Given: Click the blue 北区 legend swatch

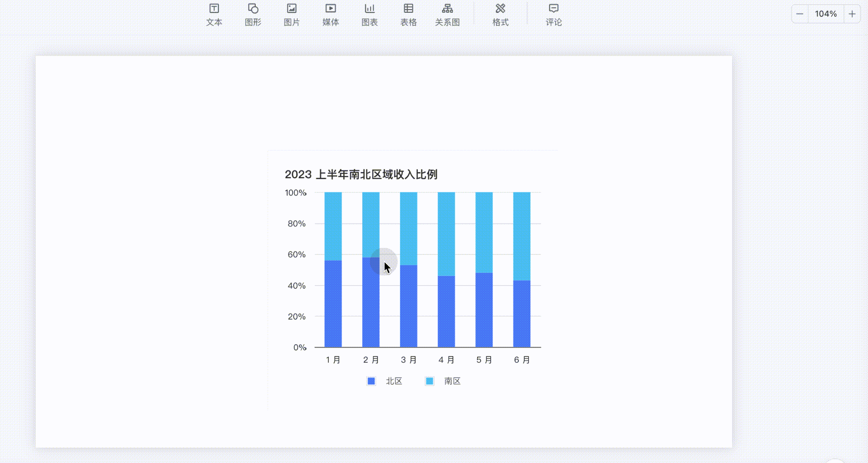Looking at the screenshot, I should [x=371, y=381].
